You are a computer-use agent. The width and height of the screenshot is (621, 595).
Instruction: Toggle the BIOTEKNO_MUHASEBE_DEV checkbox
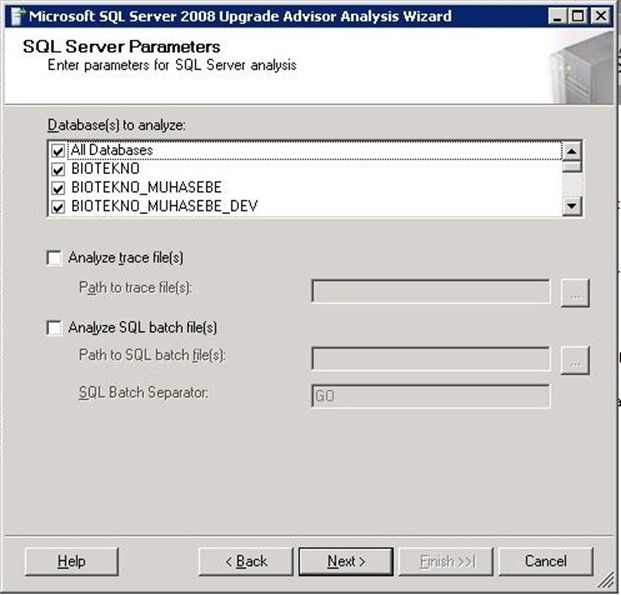tap(58, 207)
